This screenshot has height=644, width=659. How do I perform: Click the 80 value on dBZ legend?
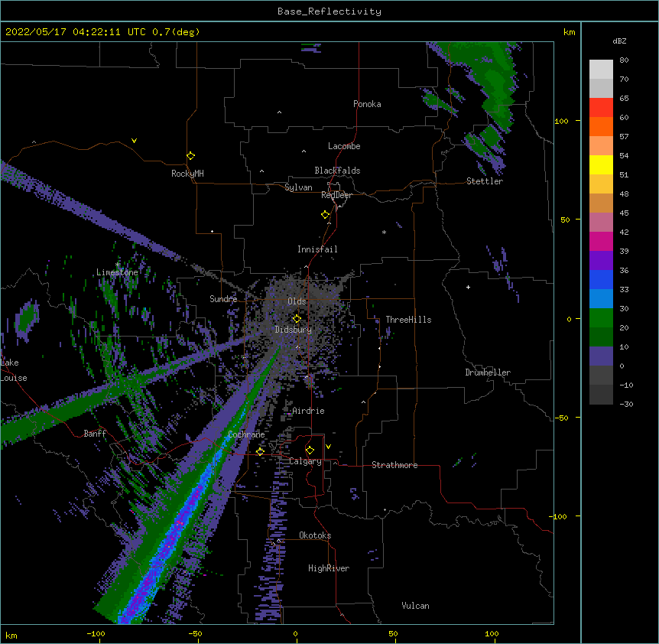coord(624,60)
